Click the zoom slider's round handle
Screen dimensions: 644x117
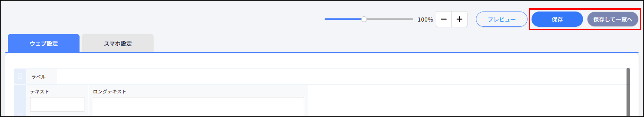364,19
